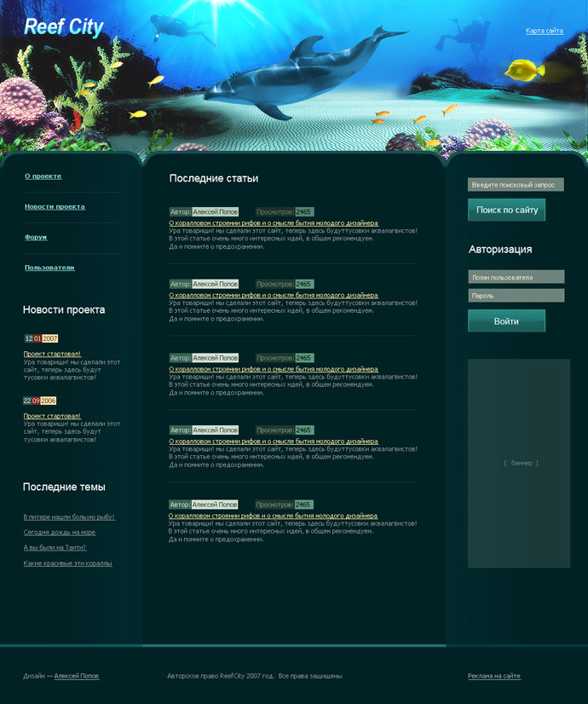Open the Проект стартовал news dated 12 01 2007
Screen dimensions: 588x704
click(52, 354)
